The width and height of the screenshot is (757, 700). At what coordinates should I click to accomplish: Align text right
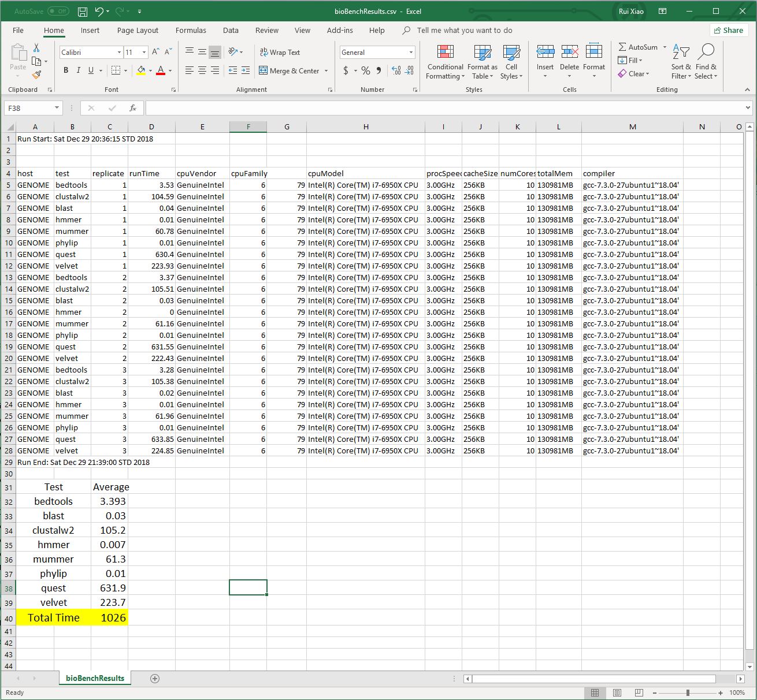click(x=215, y=70)
